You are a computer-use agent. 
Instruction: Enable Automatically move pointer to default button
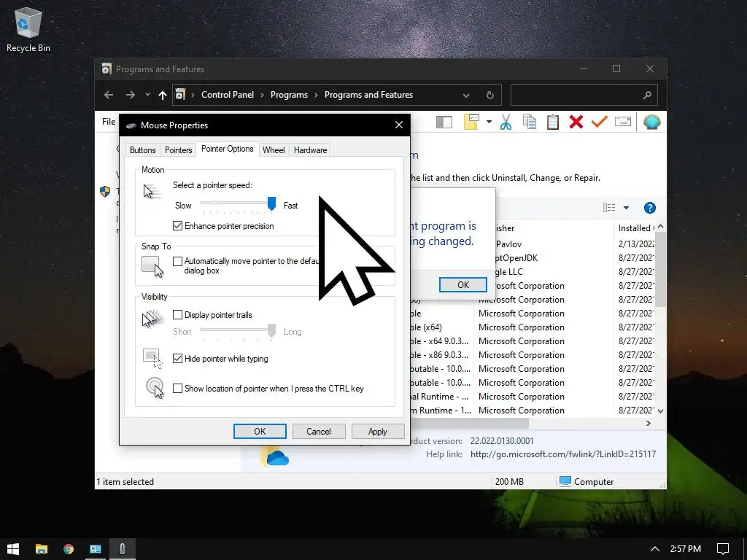(x=177, y=261)
